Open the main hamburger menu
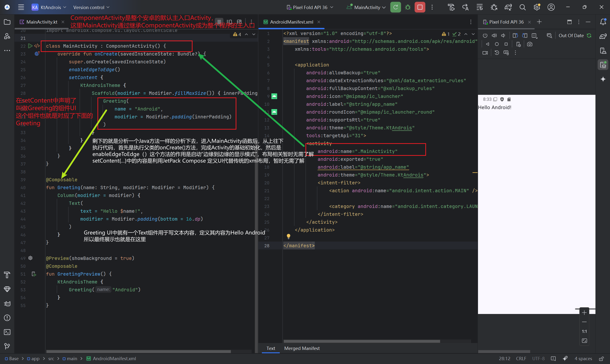Image resolution: width=610 pixels, height=364 pixels. 21,7
